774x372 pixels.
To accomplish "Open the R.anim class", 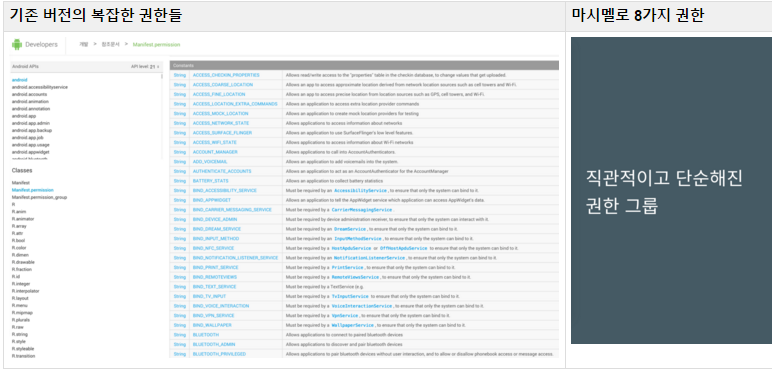I will coord(19,212).
